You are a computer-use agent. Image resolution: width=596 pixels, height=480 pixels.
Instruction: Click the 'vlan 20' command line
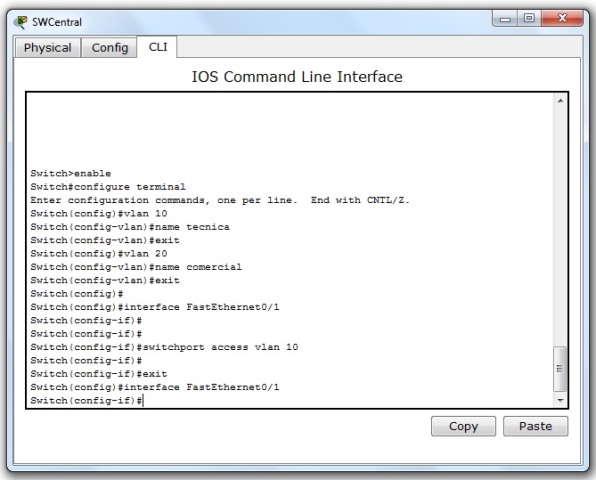[x=99, y=253]
